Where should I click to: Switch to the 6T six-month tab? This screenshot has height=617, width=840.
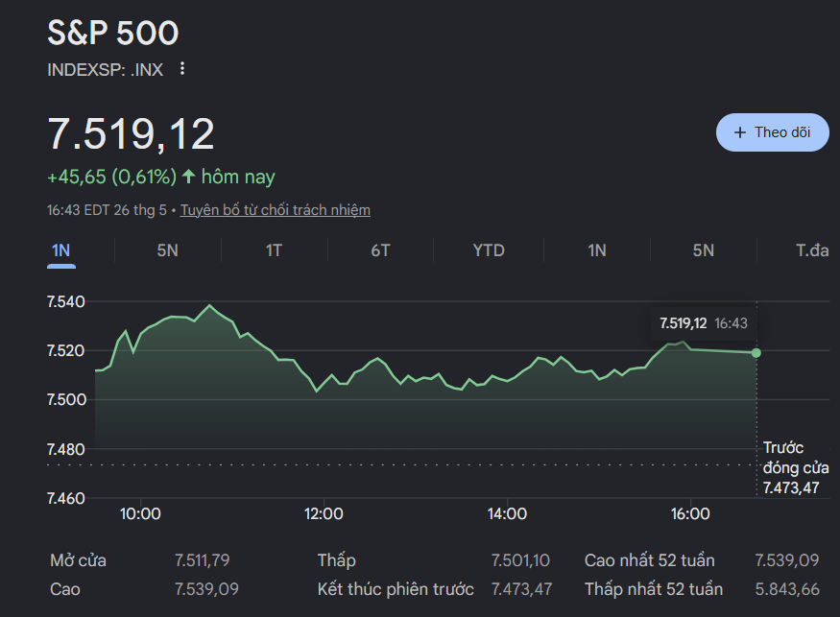(x=380, y=250)
